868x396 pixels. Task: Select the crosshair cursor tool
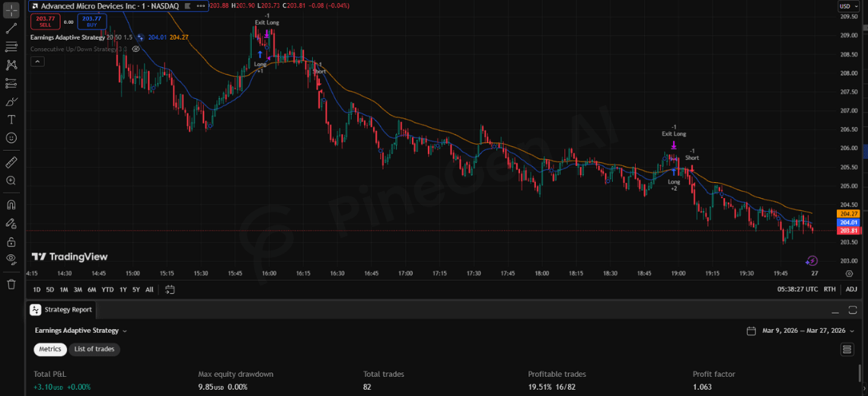point(11,10)
